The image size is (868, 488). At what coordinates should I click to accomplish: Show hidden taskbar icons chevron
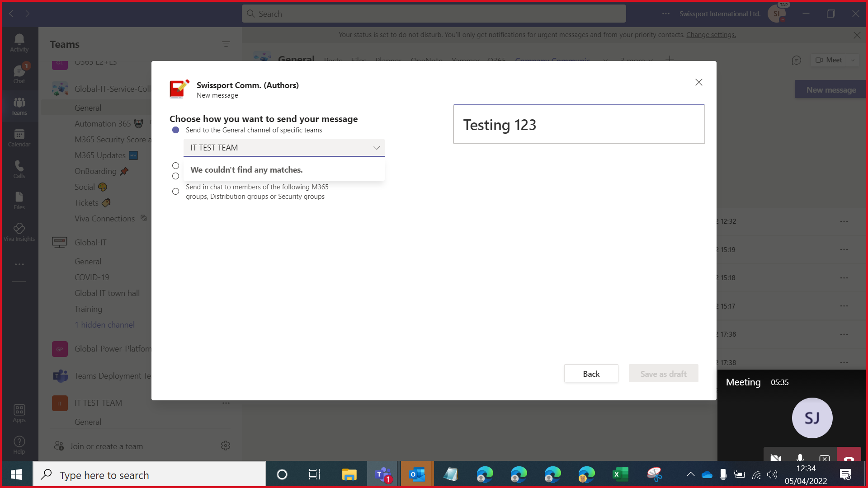(x=690, y=475)
